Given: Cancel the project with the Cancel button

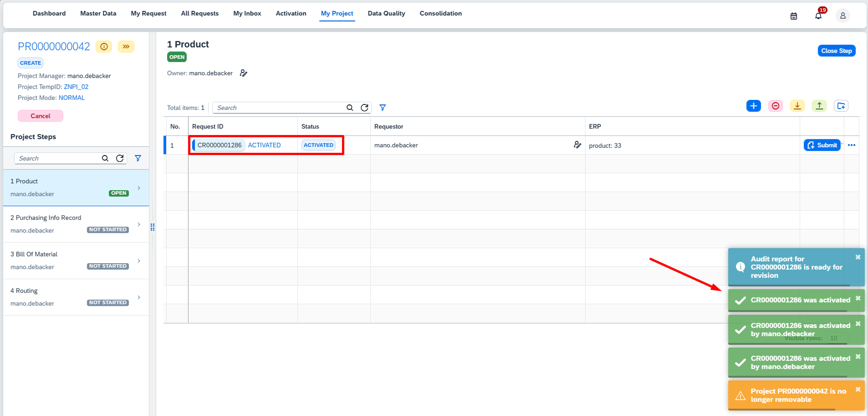Looking at the screenshot, I should coord(40,116).
